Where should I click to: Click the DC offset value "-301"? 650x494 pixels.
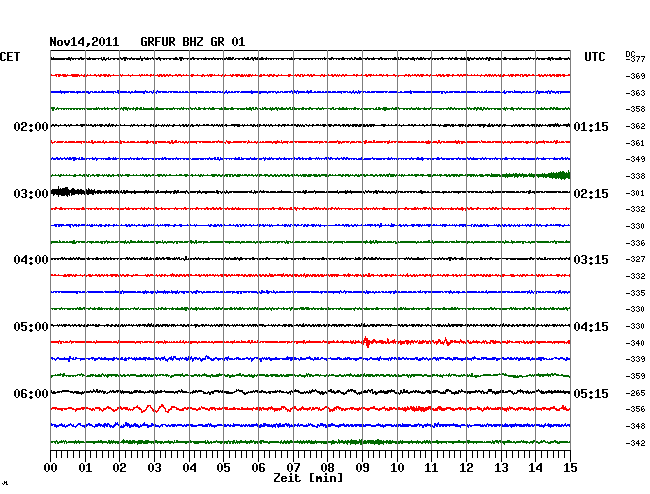click(x=635, y=193)
